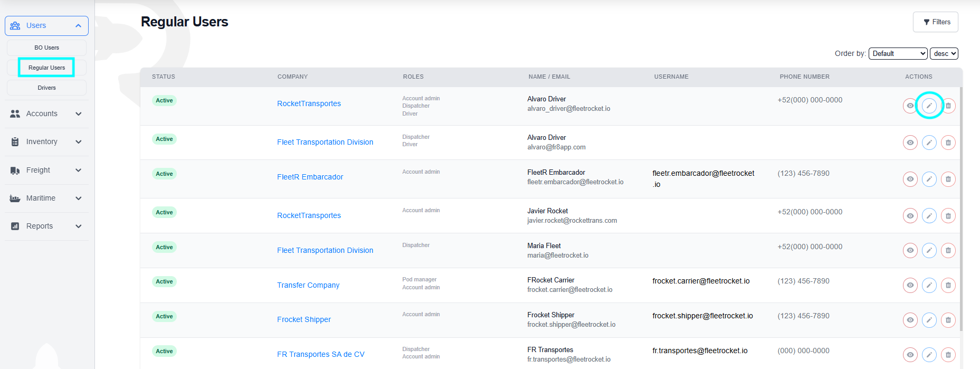980x369 pixels.
Task: Open FR Transportes SA de CV link
Action: tap(321, 354)
